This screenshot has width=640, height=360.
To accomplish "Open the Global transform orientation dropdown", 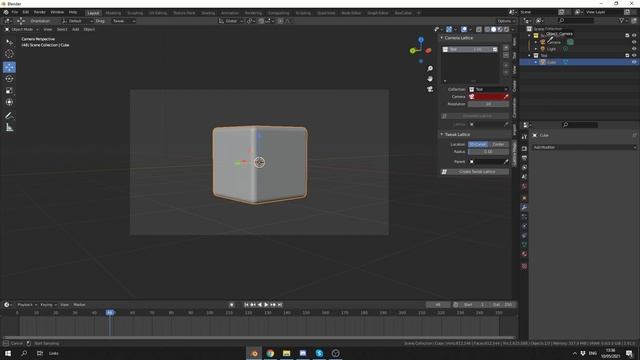I will pos(231,21).
